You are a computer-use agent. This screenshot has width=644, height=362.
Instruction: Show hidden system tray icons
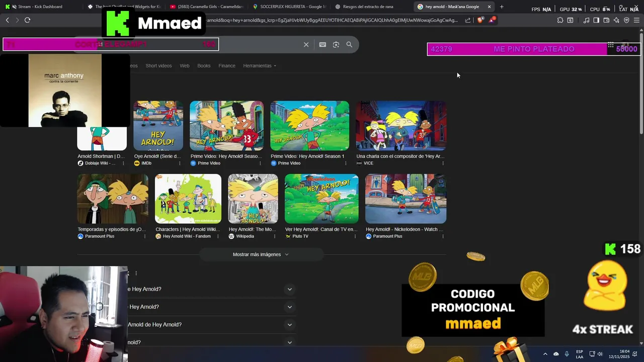point(545,354)
